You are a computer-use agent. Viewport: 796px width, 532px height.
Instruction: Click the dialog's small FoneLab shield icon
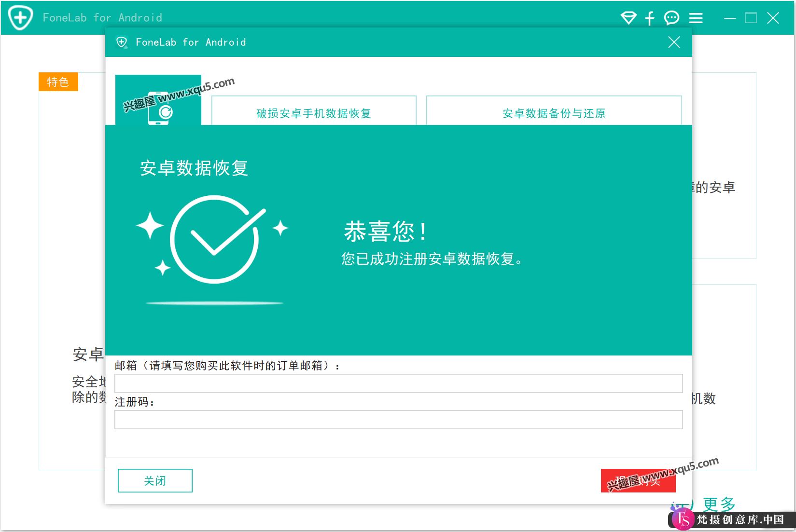(122, 42)
